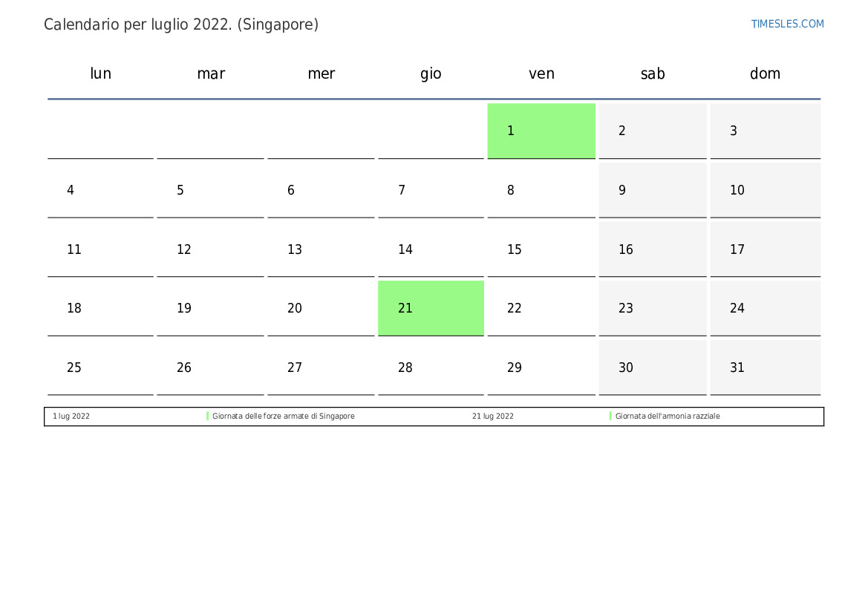Click the "1 lug 2022" legend date

pos(71,417)
